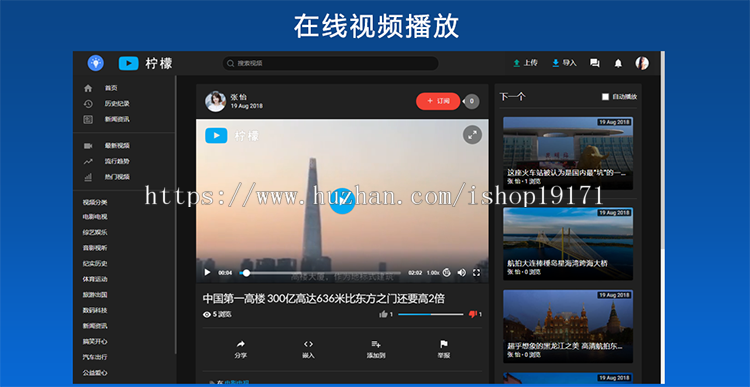Select the 旅游出国 category

point(95,295)
